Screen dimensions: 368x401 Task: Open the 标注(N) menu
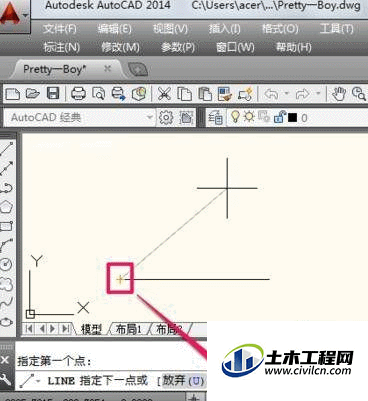click(x=62, y=47)
